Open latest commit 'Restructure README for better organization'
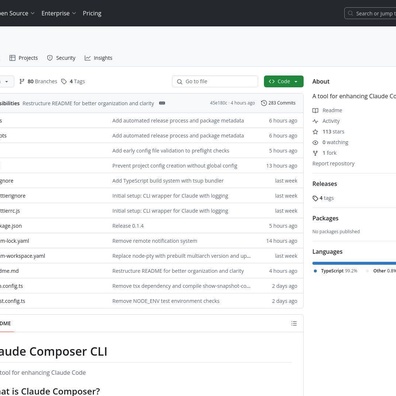Viewport: 396px width, 396px height. [88, 103]
